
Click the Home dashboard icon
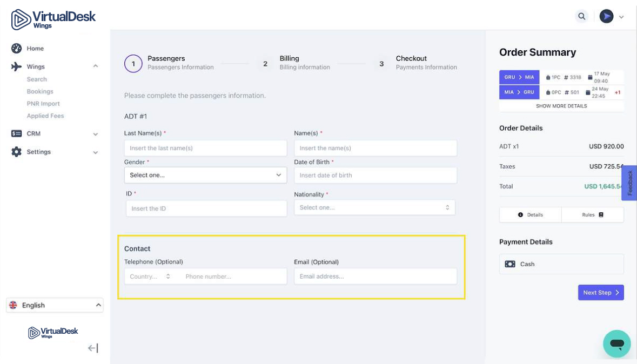click(16, 48)
